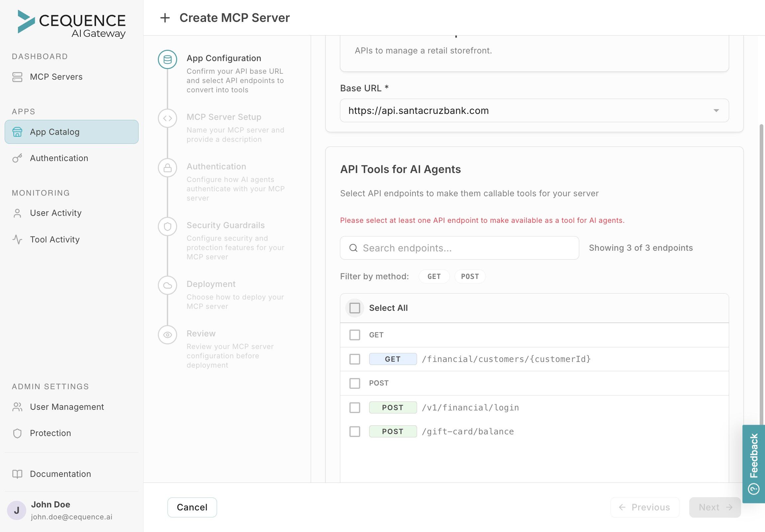765x532 pixels.
Task: Check the Select All checkbox
Action: pyautogui.click(x=355, y=308)
